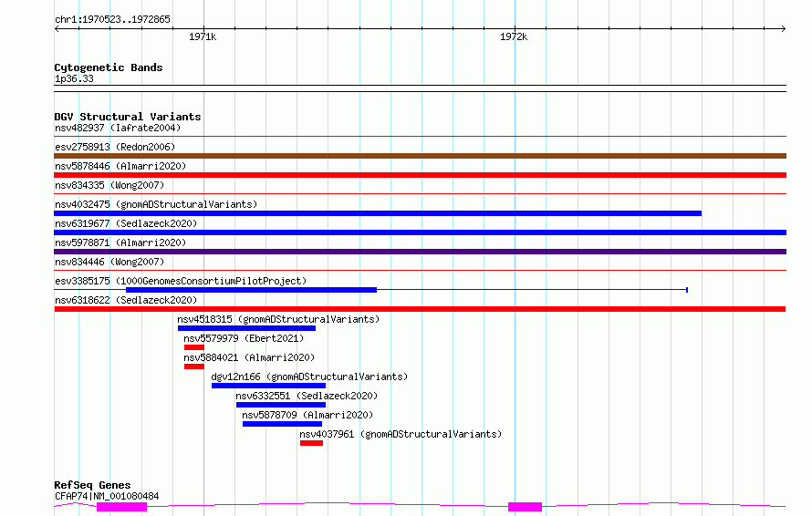The image size is (812, 516).
Task: Click the ruler's right arrowhead
Action: (784, 28)
